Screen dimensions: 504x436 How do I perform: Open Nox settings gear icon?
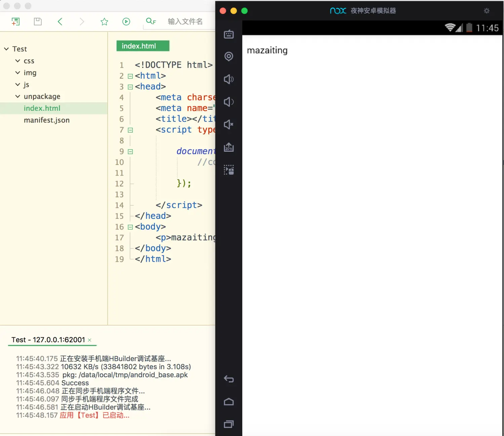click(487, 11)
